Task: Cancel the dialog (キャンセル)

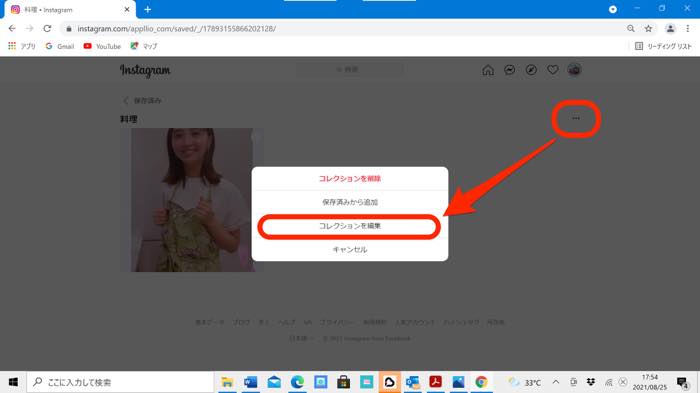Action: point(350,250)
